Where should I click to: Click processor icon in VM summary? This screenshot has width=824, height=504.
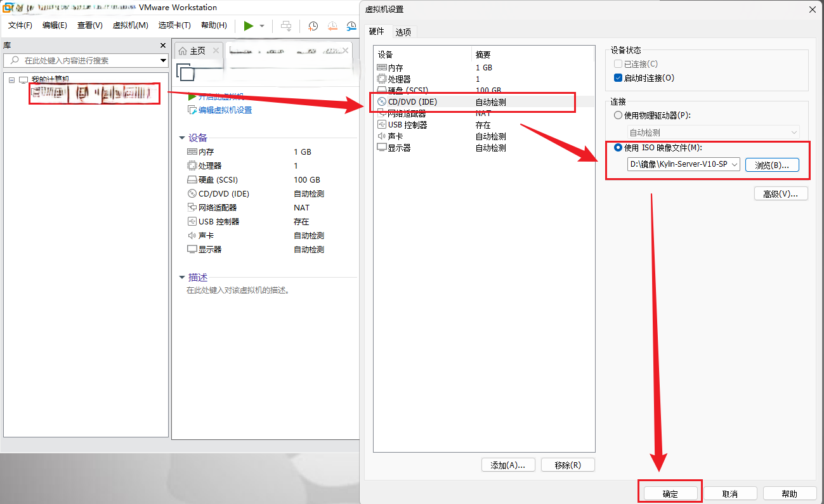click(192, 166)
